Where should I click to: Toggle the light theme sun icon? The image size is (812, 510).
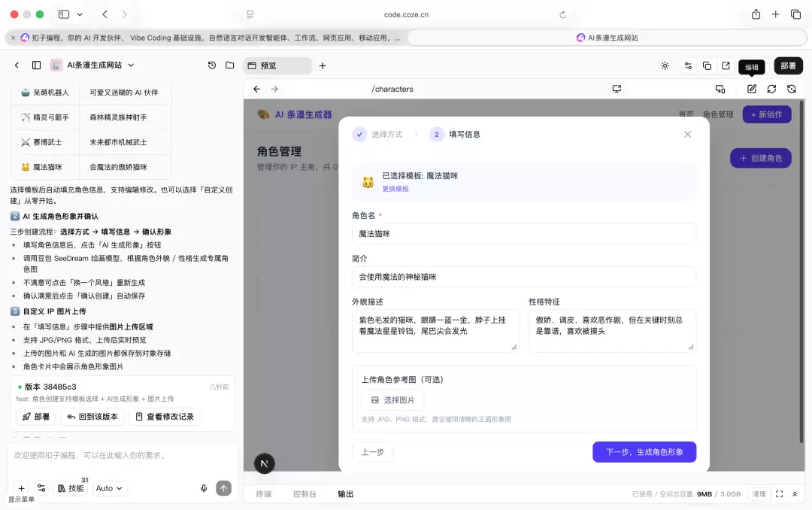point(665,66)
